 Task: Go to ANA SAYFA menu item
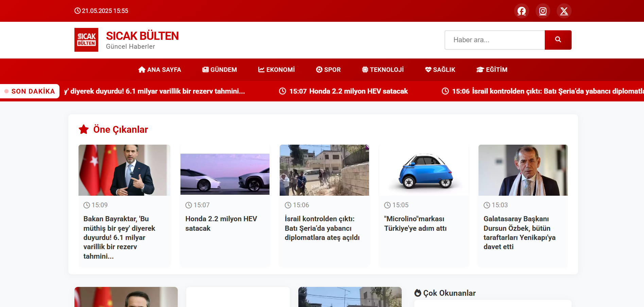(x=159, y=69)
